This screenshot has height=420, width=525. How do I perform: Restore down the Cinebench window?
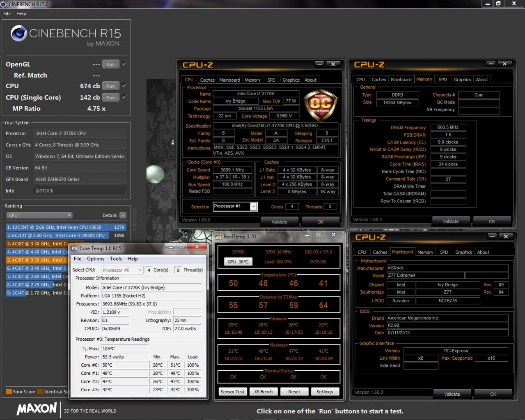pyautogui.click(x=498, y=3)
